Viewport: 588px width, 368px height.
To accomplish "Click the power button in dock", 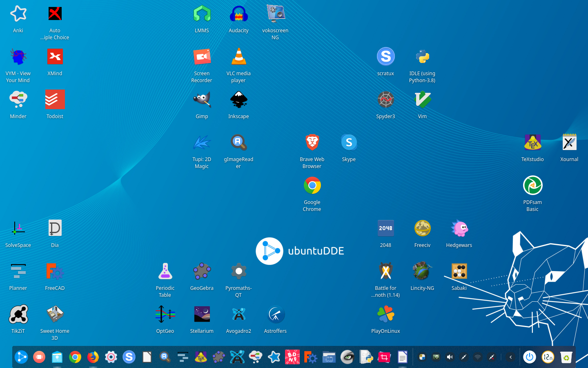I will click(x=530, y=357).
